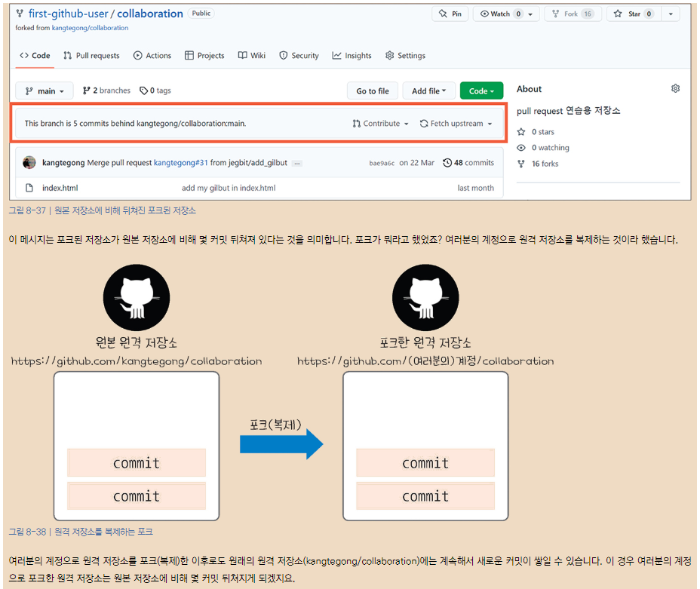Expand the Add file dropdown

click(x=428, y=90)
